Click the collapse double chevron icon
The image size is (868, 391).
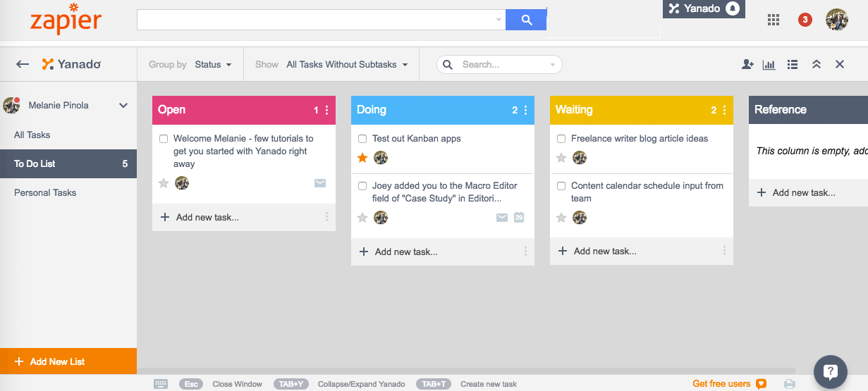coord(817,64)
